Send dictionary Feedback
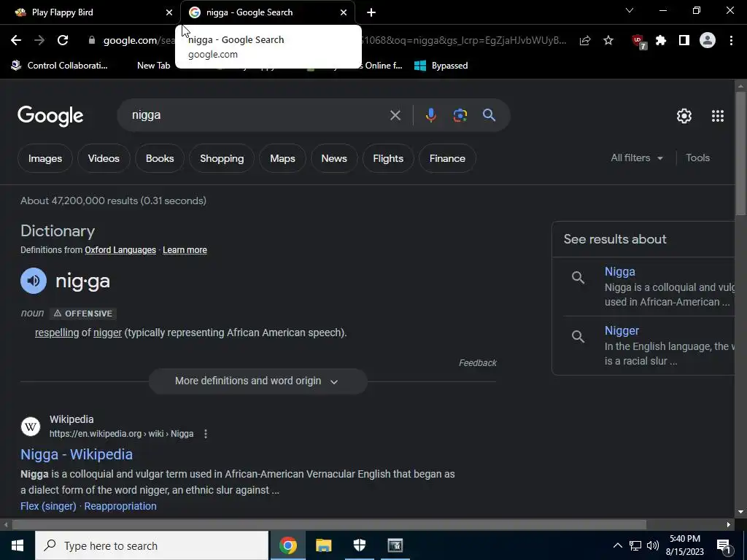Image resolution: width=747 pixels, height=560 pixels. tap(477, 363)
